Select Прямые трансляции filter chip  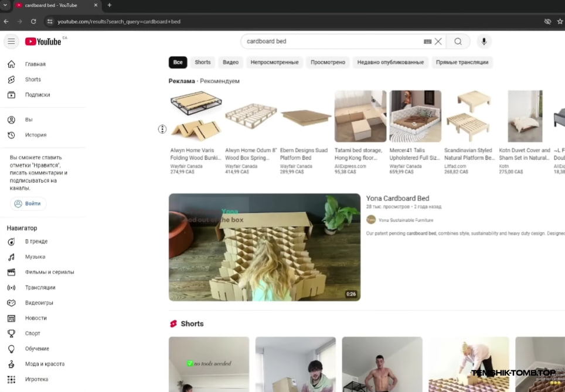point(462,62)
